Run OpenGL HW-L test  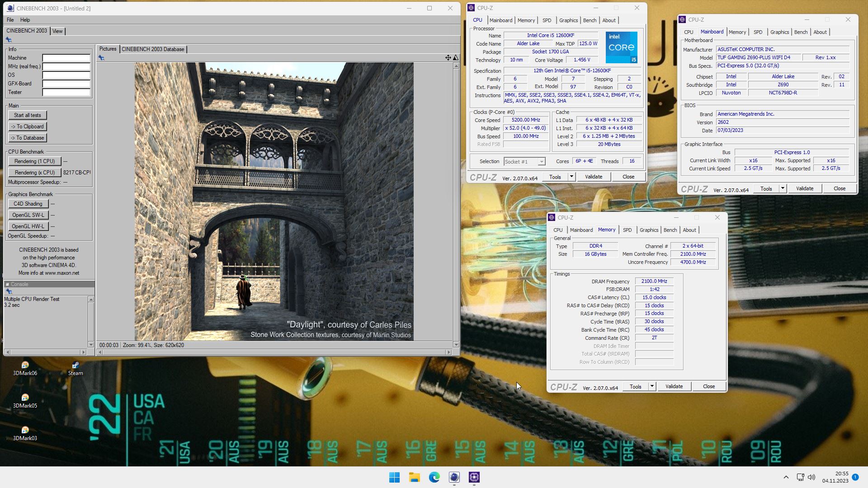[x=28, y=226]
